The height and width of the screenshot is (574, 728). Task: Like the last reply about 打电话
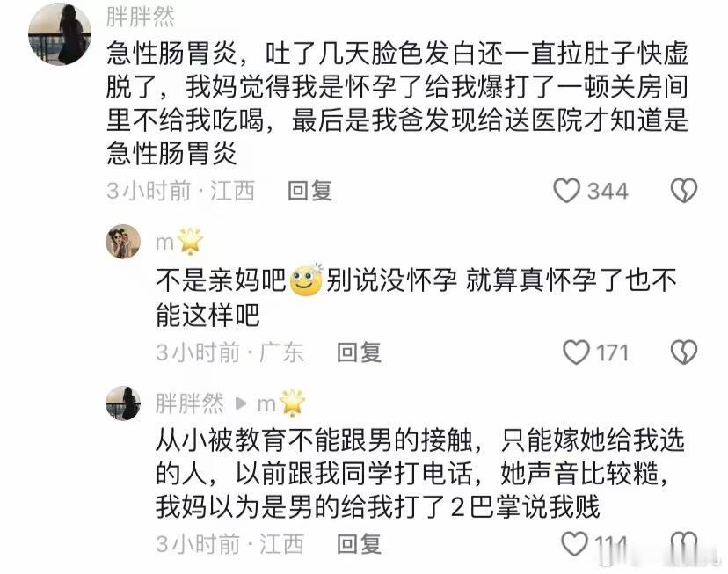tap(575, 544)
